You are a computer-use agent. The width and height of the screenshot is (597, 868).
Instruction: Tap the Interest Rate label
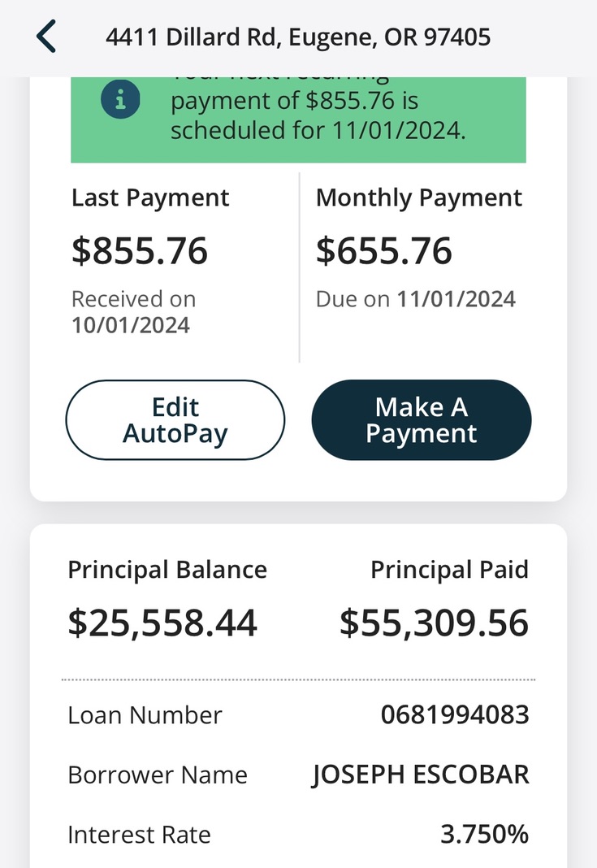tap(140, 835)
